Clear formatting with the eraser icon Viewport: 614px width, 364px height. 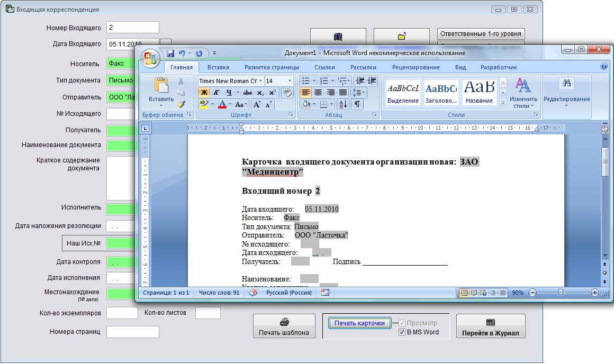(287, 93)
